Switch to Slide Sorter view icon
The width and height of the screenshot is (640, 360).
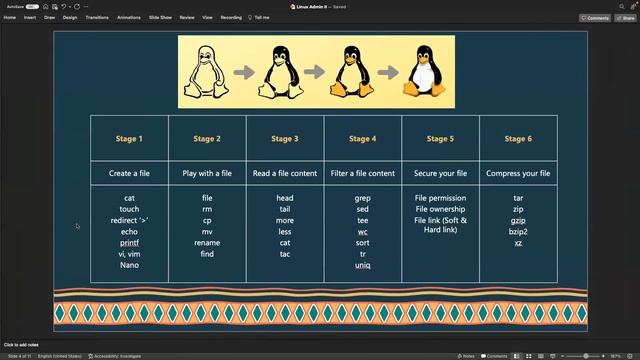coord(529,356)
